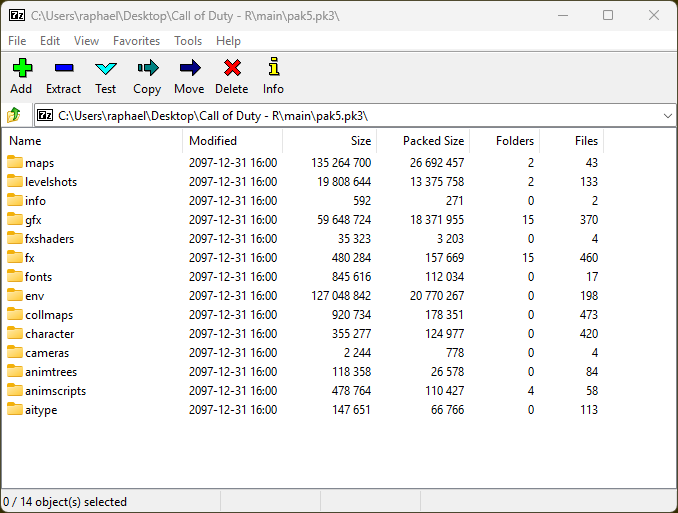Click the maps modified date cell
The height and width of the screenshot is (513, 678).
pos(233,163)
